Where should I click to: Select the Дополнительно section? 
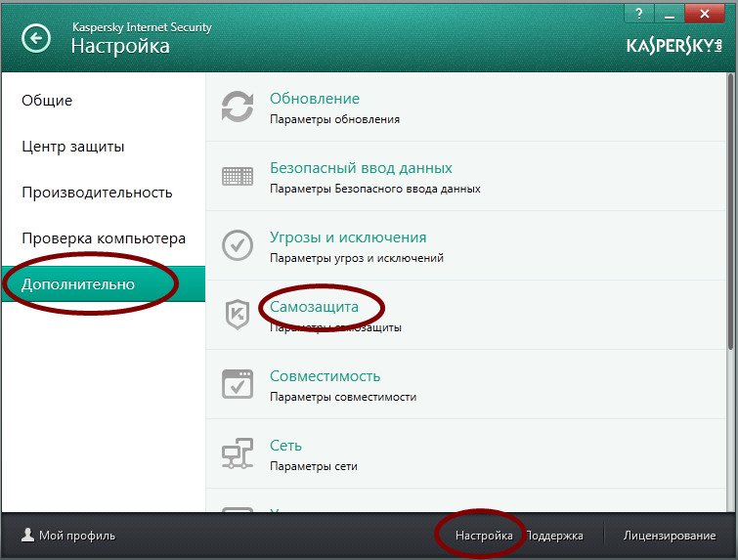pos(103,284)
